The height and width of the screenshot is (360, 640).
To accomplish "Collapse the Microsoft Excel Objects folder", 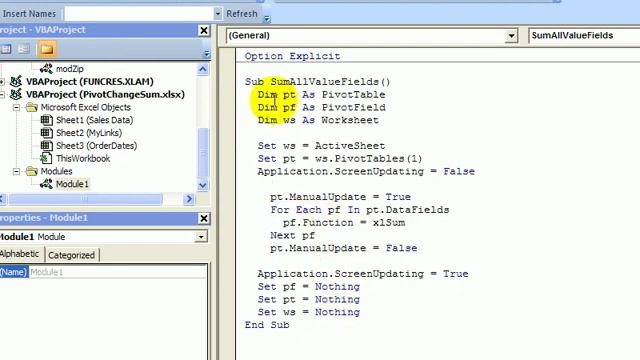I will [x=16, y=107].
